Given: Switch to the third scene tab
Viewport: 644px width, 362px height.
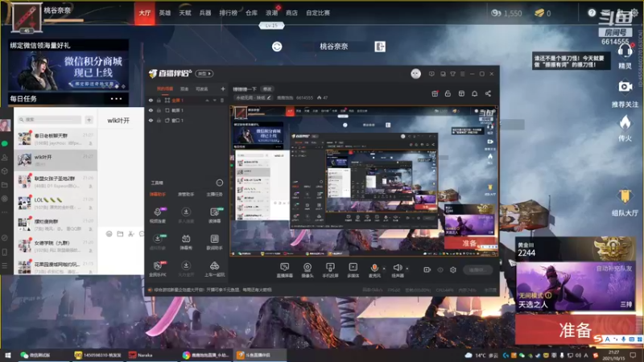Looking at the screenshot, I should pos(202,88).
